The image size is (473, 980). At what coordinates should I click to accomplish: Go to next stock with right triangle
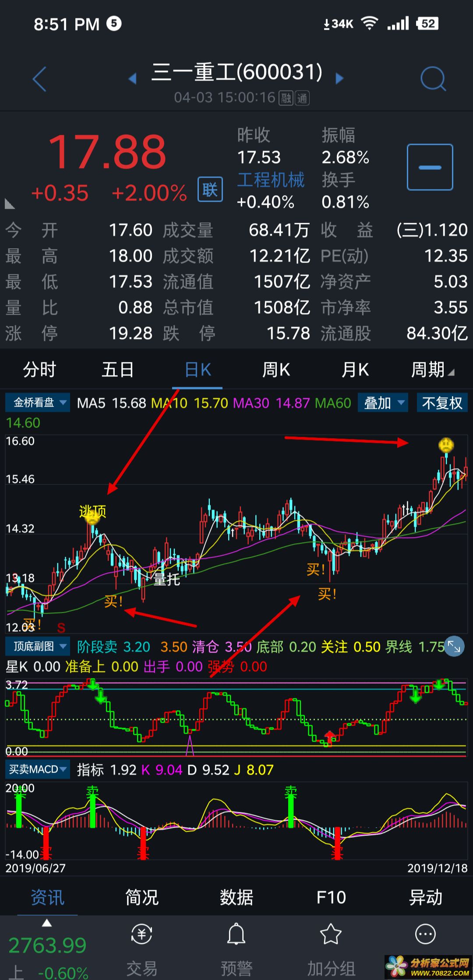tap(339, 79)
